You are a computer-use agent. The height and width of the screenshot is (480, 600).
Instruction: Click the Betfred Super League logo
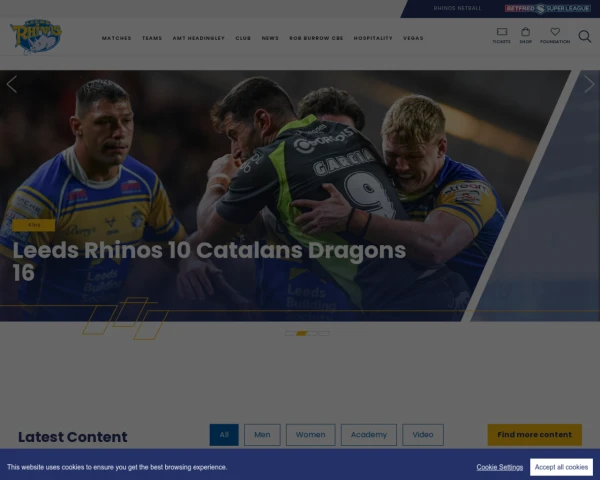pos(548,8)
